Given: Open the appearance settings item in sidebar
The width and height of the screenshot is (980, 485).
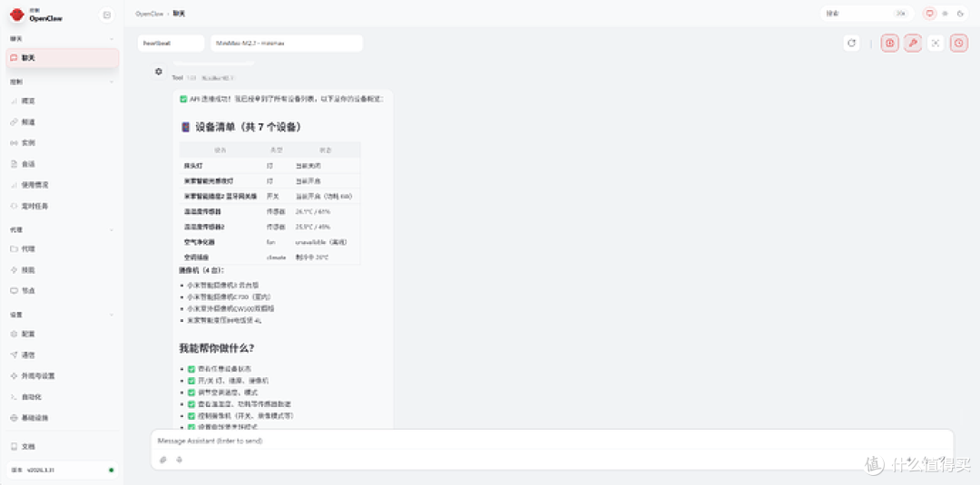Looking at the screenshot, I should click(x=63, y=376).
